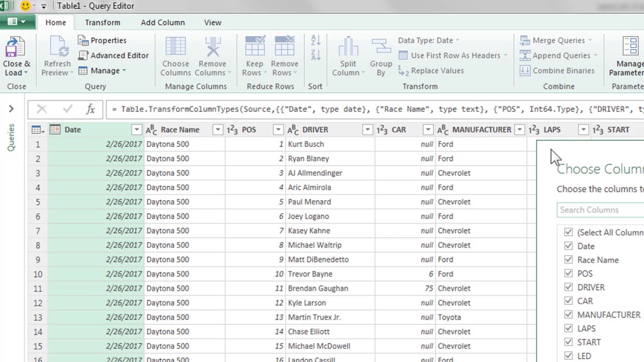Image resolution: width=644 pixels, height=362 pixels.
Task: Select the Kurt Busch driver cell
Action: point(330,144)
